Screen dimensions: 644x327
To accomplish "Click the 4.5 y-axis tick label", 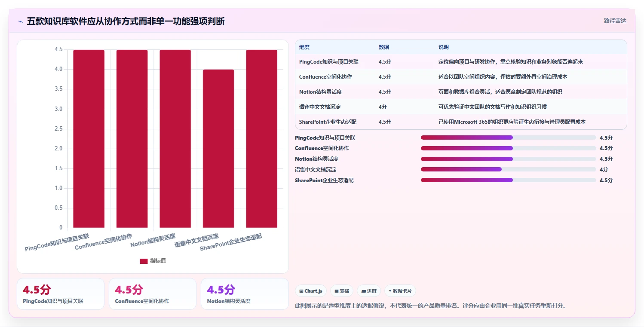I will 58,50.
